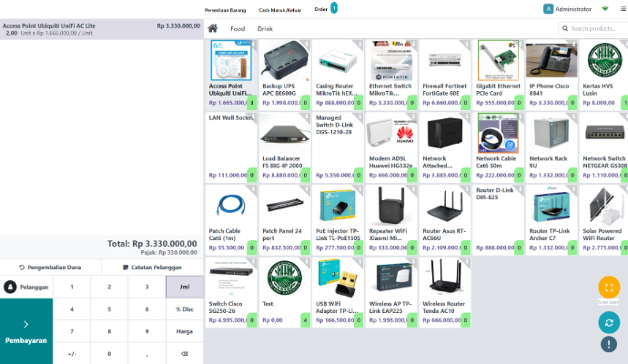Add USB WiFi Adapter TP-Link product
The image size is (628, 364).
click(338, 292)
